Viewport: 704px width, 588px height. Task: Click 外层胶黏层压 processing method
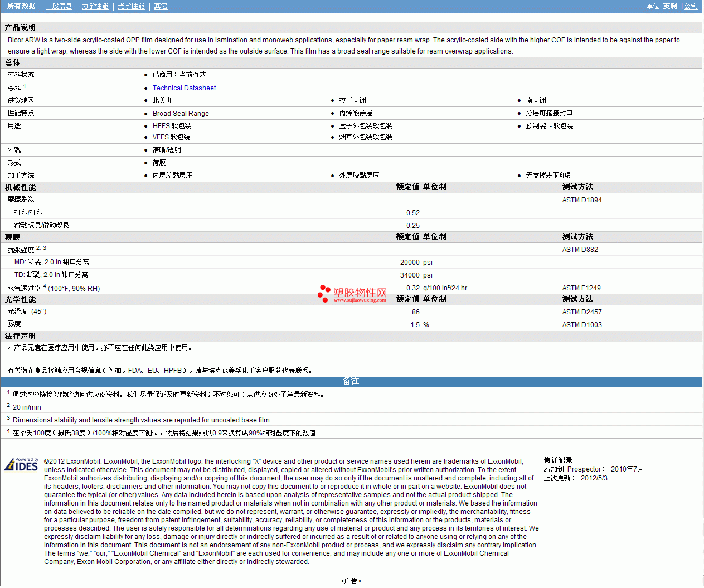tap(359, 176)
